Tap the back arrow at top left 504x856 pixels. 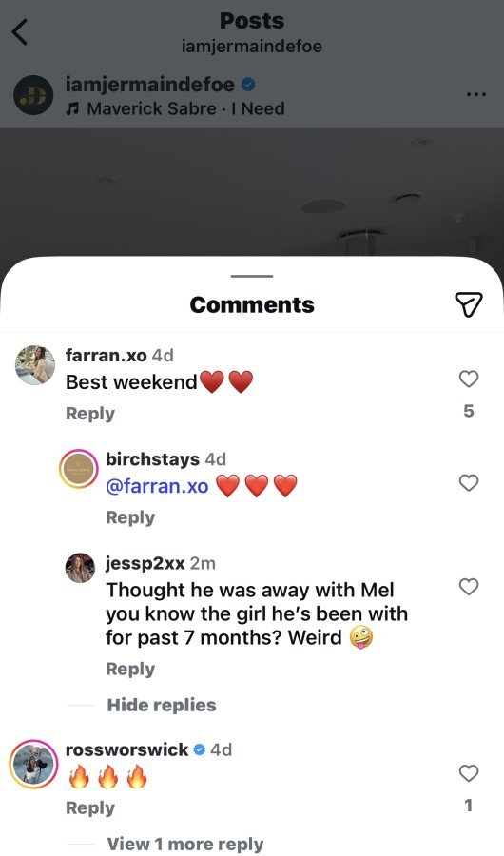20,32
